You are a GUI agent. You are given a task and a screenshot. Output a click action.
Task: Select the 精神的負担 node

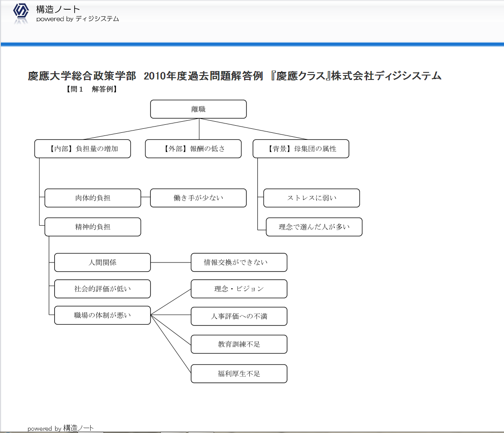[x=92, y=227]
